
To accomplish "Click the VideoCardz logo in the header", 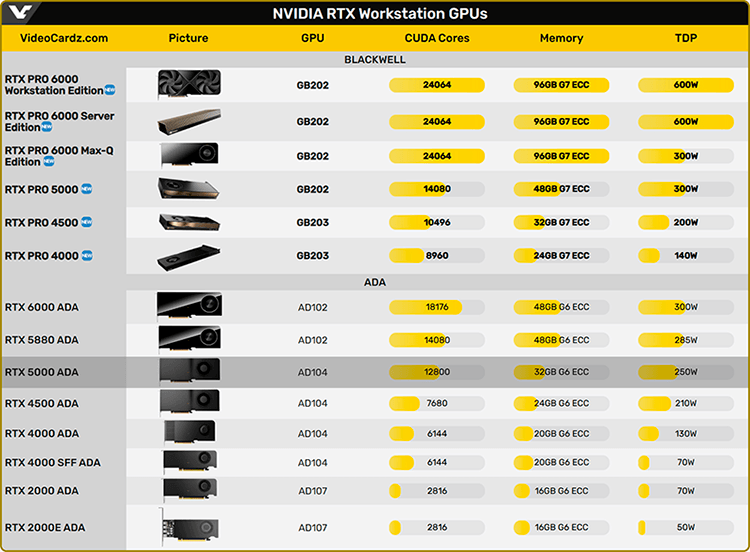I will [20, 12].
